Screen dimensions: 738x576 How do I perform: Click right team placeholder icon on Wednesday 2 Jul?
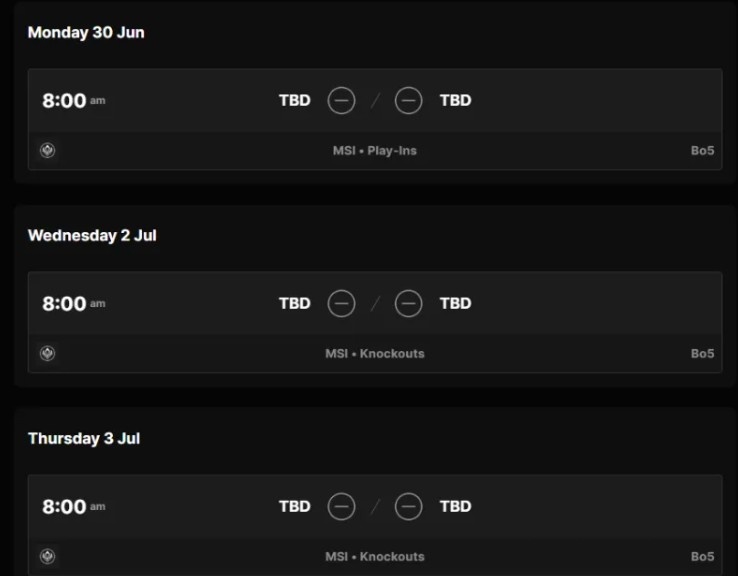[408, 303]
